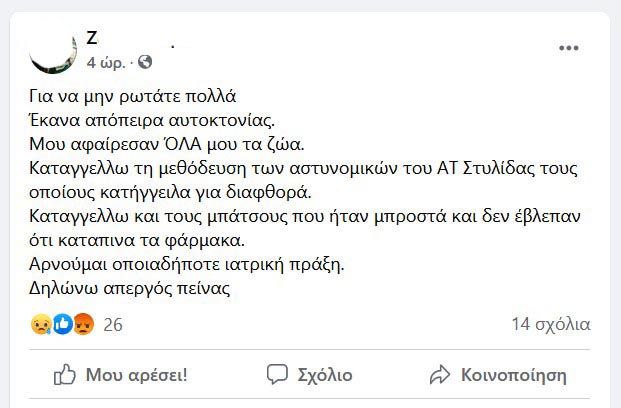Viewport: 621px width, 408px height.
Task: Open the 14 σχόλια comments link
Action: [x=551, y=324]
